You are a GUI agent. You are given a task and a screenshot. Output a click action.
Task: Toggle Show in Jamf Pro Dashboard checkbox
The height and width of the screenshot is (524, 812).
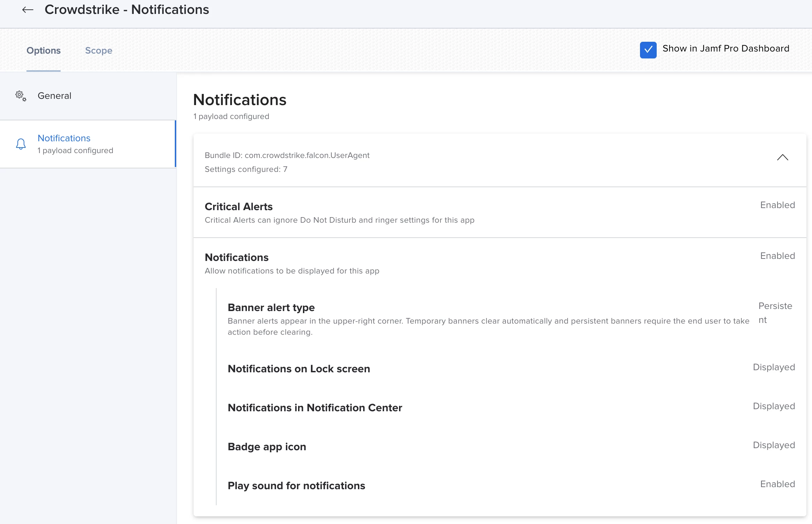[x=648, y=50]
